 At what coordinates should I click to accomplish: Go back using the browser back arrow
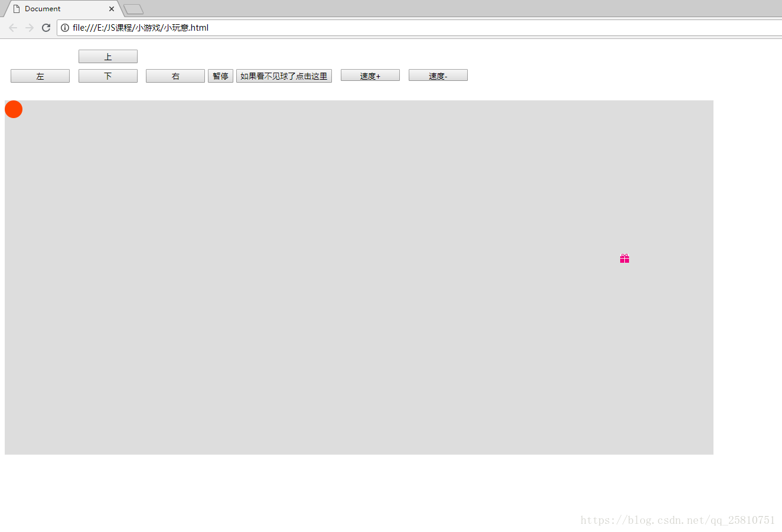13,28
